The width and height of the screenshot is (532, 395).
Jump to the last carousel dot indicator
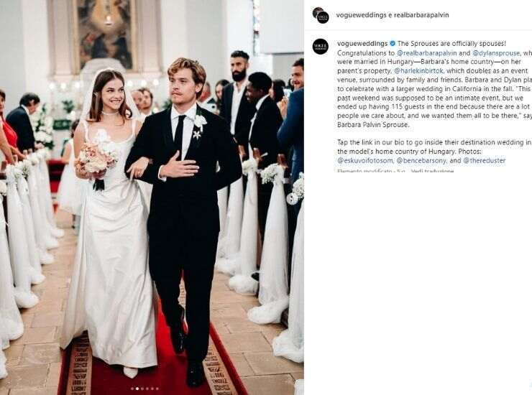coord(157,389)
